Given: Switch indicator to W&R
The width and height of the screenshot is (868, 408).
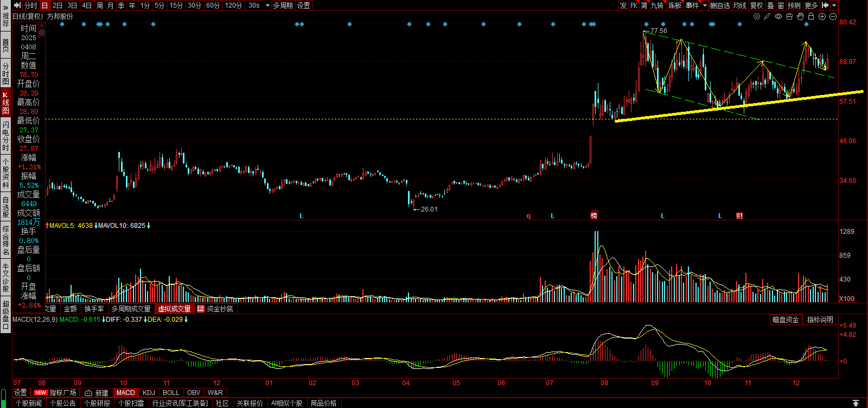Looking at the screenshot, I should 215,393.
